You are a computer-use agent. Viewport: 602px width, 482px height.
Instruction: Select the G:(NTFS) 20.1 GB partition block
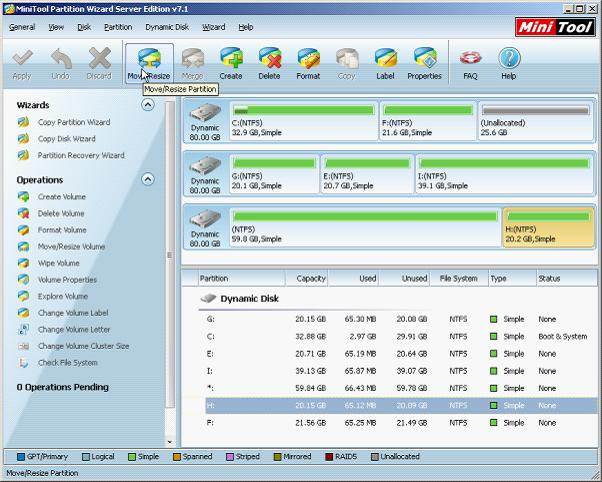274,174
